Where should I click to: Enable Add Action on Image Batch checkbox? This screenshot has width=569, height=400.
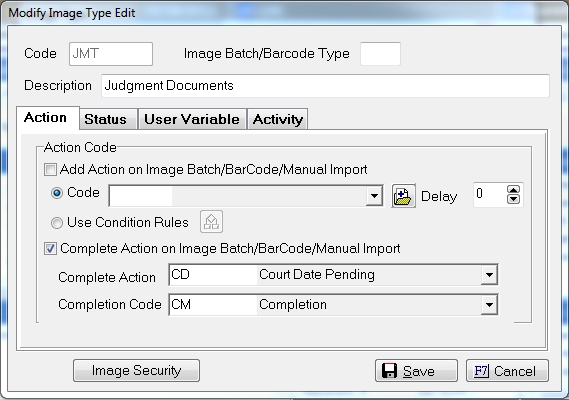click(x=50, y=170)
